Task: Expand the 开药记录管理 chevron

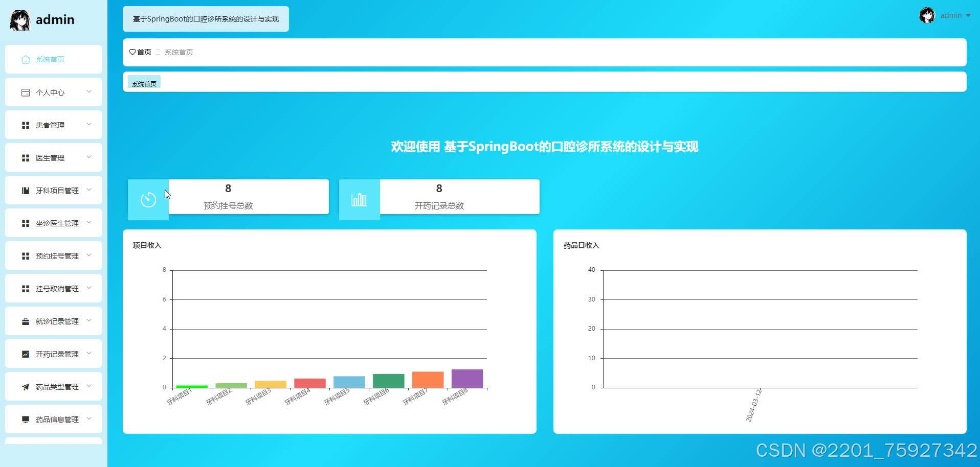Action: [x=89, y=354]
